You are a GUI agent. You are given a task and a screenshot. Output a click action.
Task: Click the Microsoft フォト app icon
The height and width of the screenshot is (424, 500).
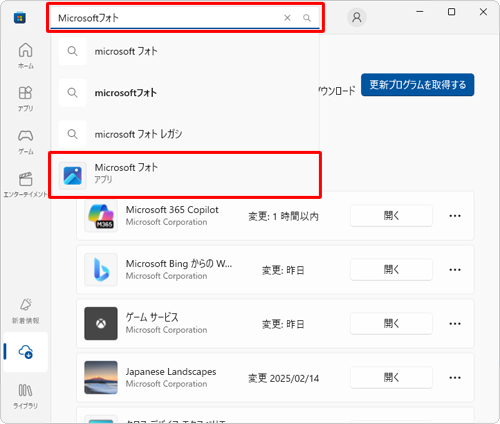pos(73,176)
